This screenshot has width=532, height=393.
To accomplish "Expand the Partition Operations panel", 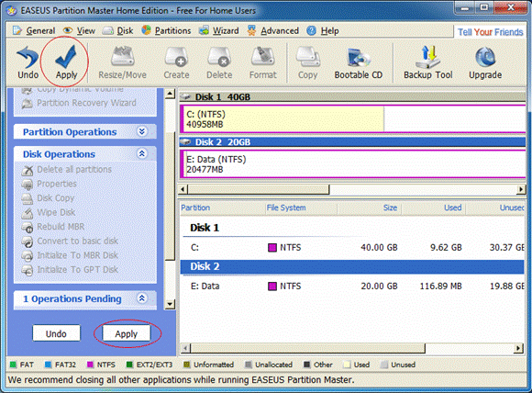I will [142, 131].
